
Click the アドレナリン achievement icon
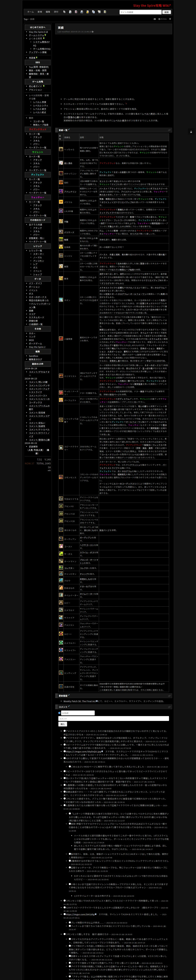click(x=61, y=191)
